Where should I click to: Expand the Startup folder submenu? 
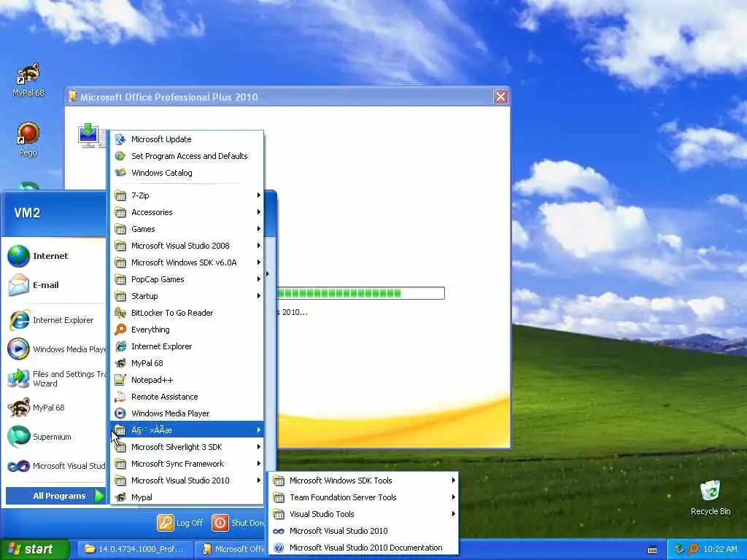pos(187,296)
